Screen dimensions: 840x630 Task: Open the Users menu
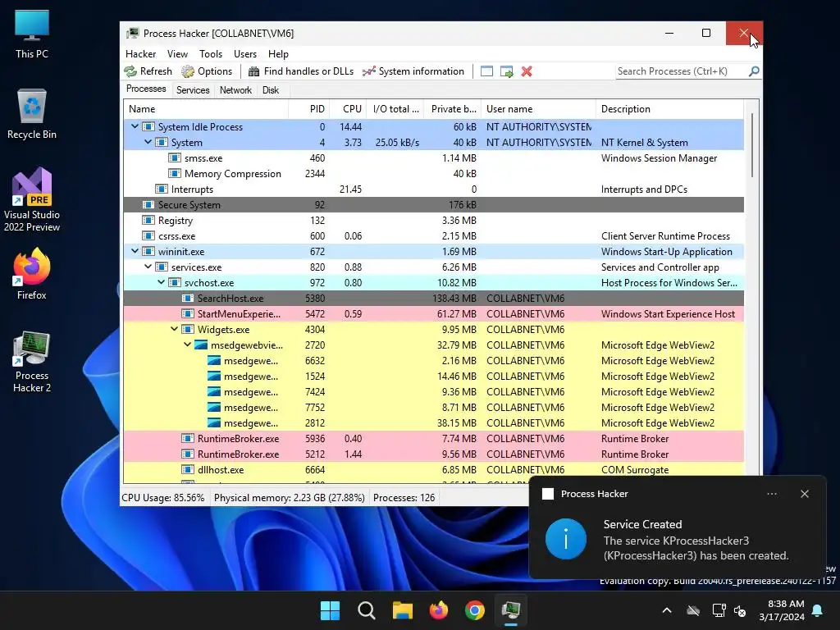click(245, 53)
